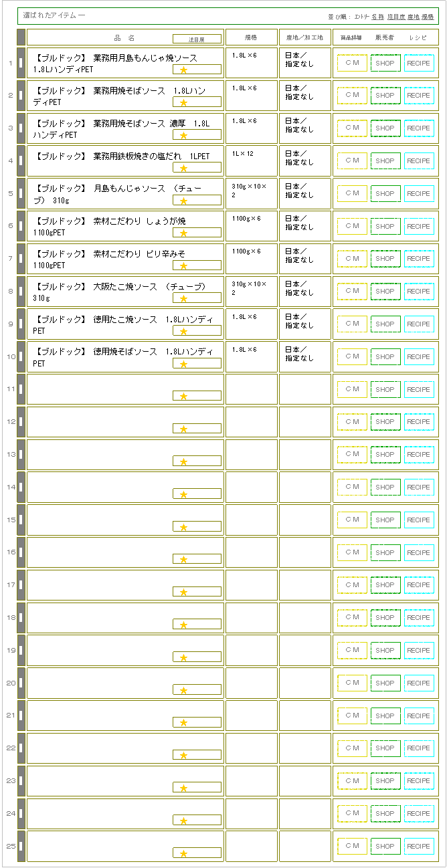Screen dimensions: 447x868
Task: Click the star for 業務用焼そばソース 濃厚 row
Action: (x=183, y=135)
